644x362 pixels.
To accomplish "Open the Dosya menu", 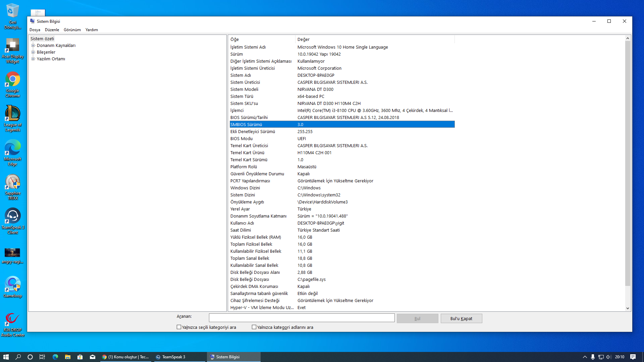I will (x=35, y=30).
